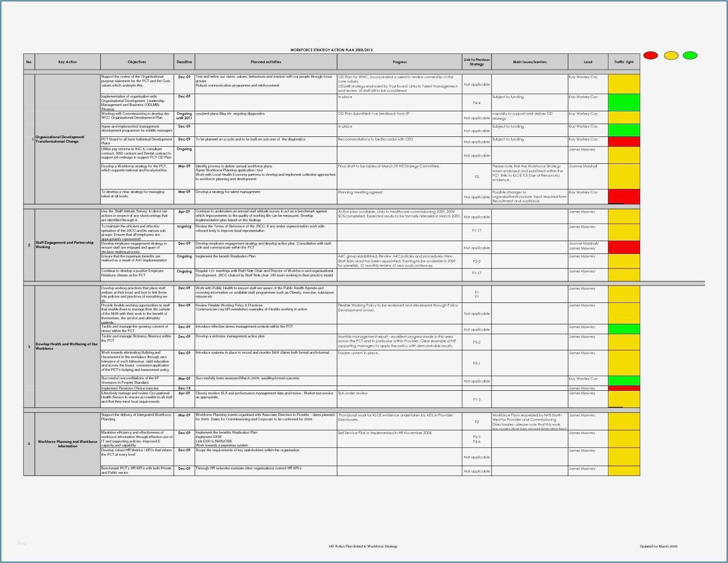Click the red status cell for talent management strategy
This screenshot has height=563, width=728.
click(x=623, y=196)
